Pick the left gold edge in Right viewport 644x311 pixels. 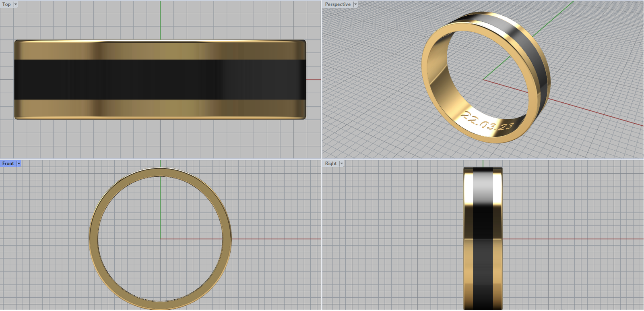468,242
